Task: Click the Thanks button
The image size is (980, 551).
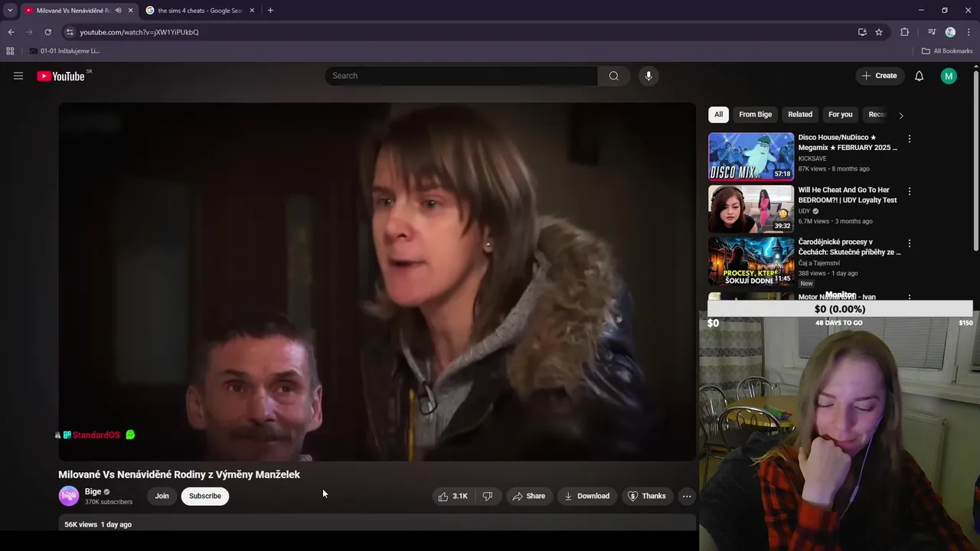Action: pyautogui.click(x=647, y=496)
